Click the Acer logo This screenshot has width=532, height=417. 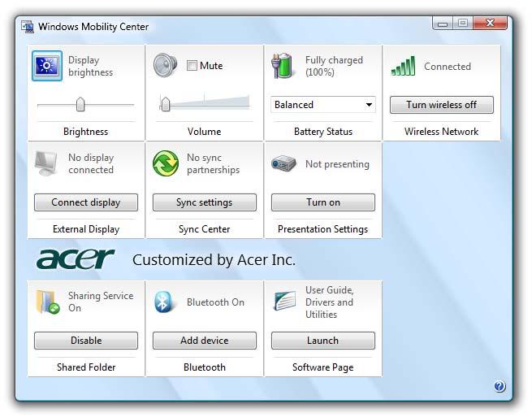tap(76, 258)
